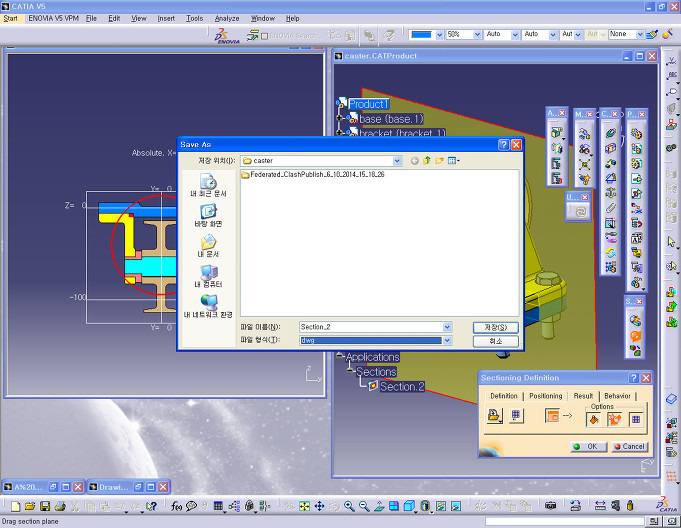The image size is (681, 528).
Task: Collapse the Sections tree node
Action: (x=350, y=371)
